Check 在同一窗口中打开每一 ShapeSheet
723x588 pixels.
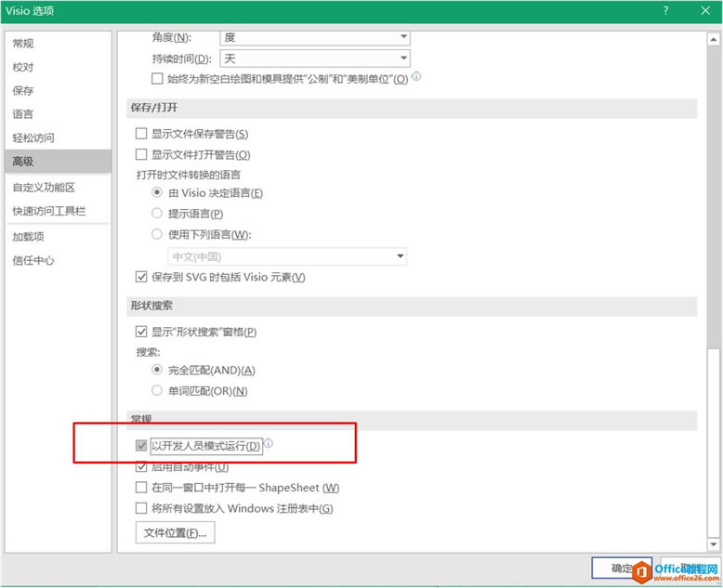[141, 488]
